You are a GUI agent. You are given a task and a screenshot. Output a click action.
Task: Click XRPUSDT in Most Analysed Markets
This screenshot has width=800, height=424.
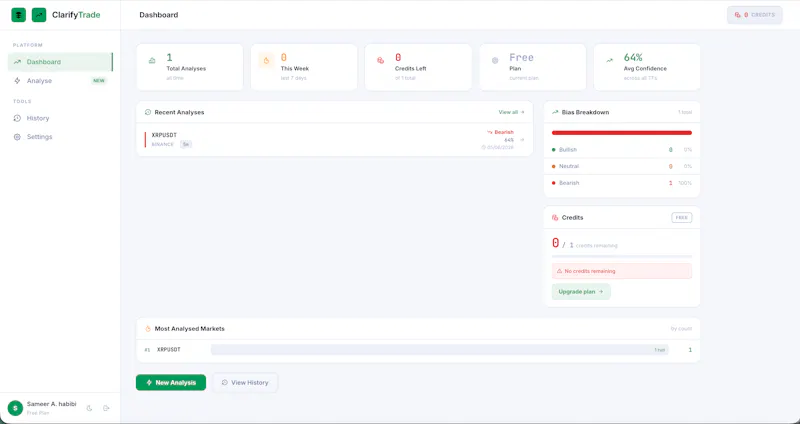(169, 350)
